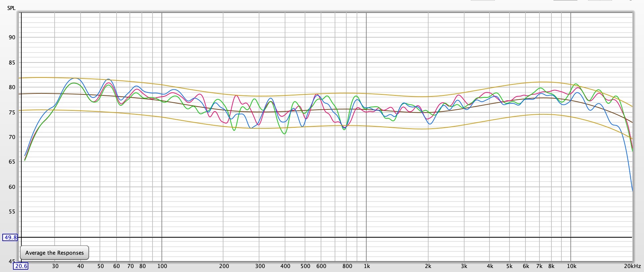Viewport: 644px width, 272px height.
Task: Click the Average the Responses button
Action: tap(55, 253)
